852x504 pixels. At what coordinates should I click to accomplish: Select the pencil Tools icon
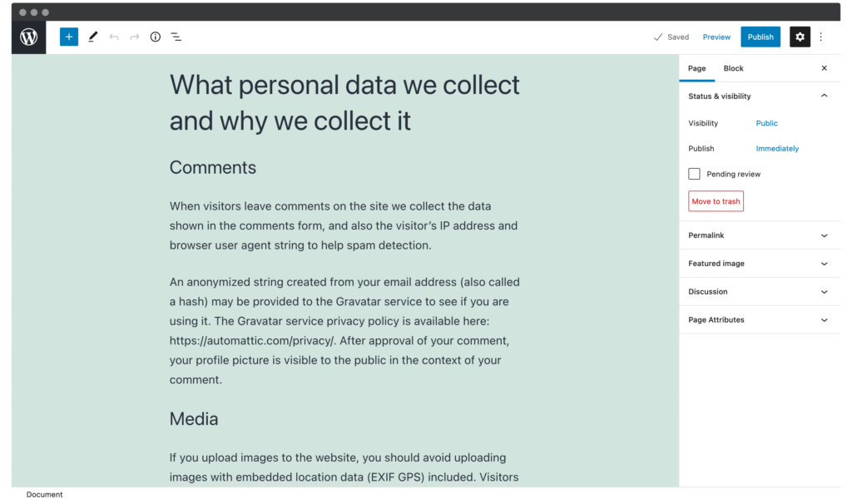point(92,37)
